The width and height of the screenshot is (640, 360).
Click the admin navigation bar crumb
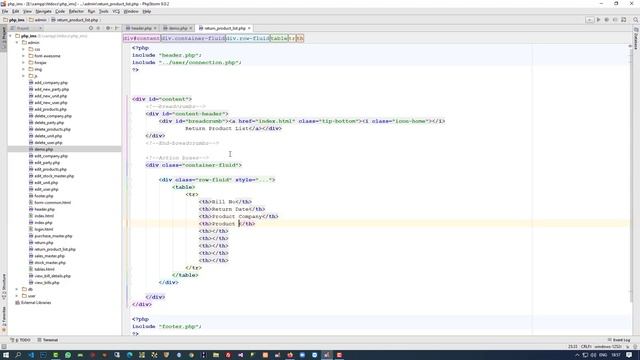38,20
